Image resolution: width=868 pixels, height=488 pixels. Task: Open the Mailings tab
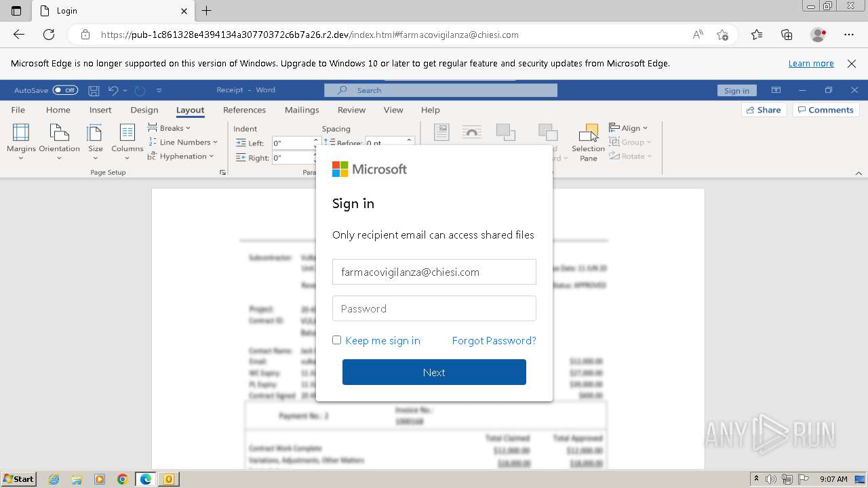tap(302, 110)
